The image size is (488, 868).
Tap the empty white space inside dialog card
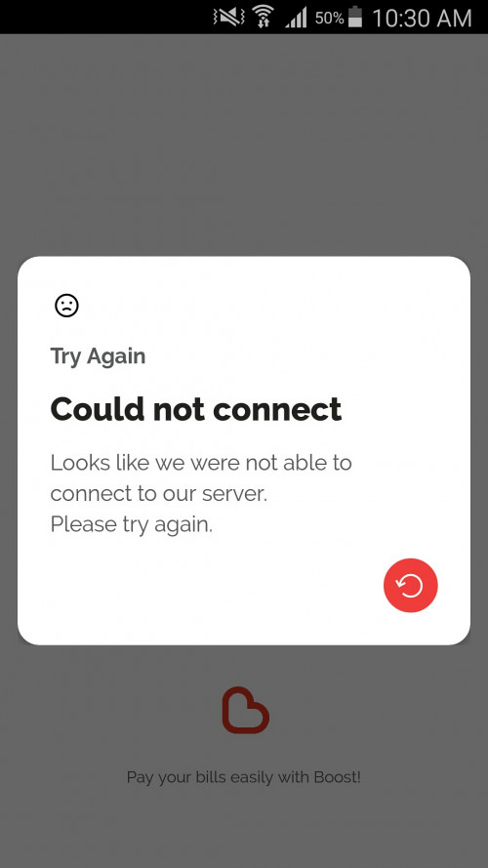[222, 587]
